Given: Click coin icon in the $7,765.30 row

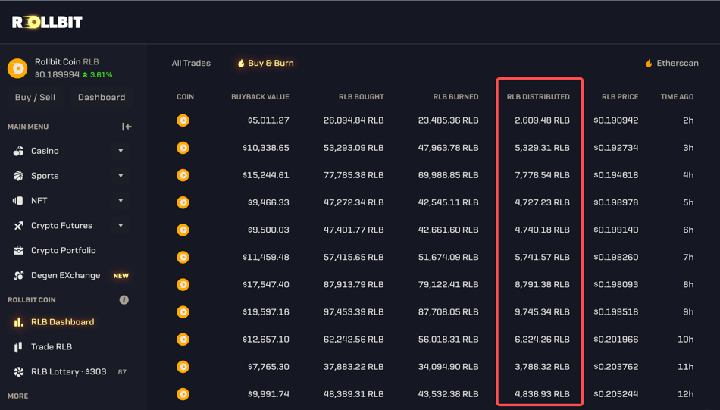Looking at the screenshot, I should point(183,367).
